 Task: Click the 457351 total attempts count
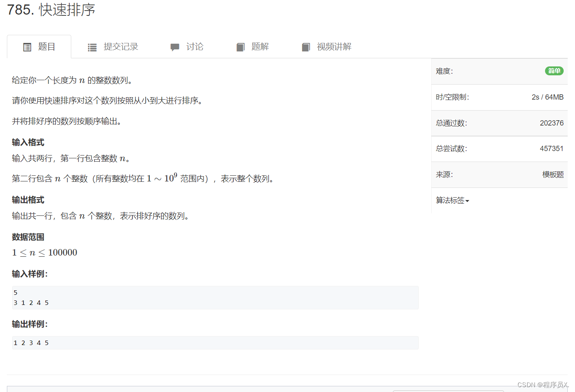(552, 149)
